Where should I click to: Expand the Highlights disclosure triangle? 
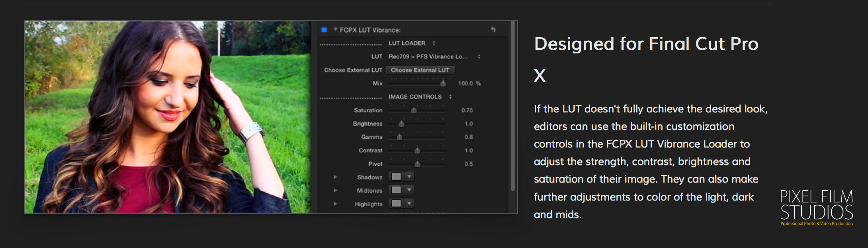pyautogui.click(x=335, y=204)
